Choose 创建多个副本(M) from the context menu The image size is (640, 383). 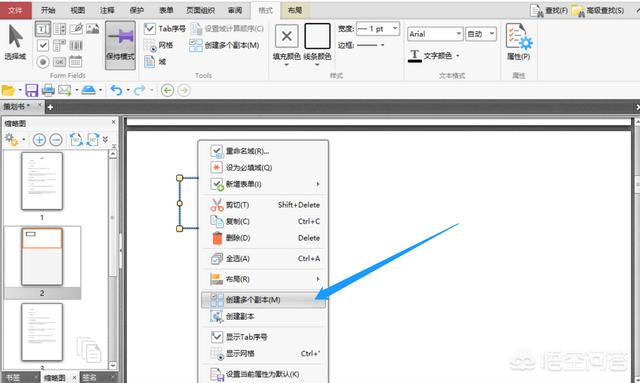[264, 300]
